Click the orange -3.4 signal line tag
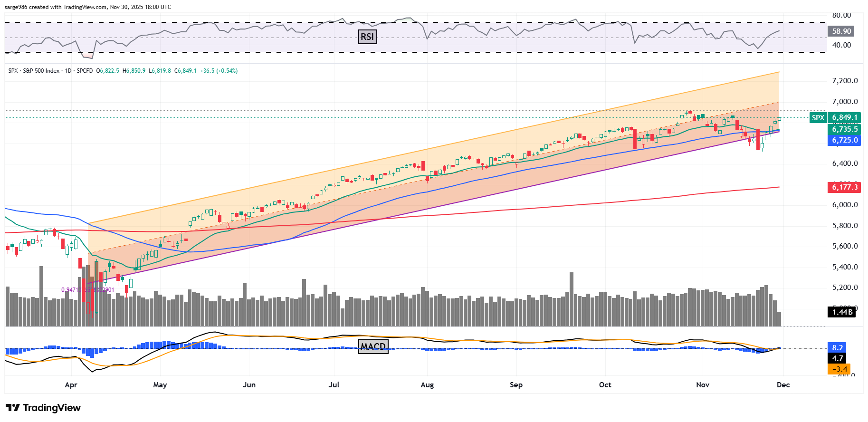The height and width of the screenshot is (422, 868). point(839,369)
